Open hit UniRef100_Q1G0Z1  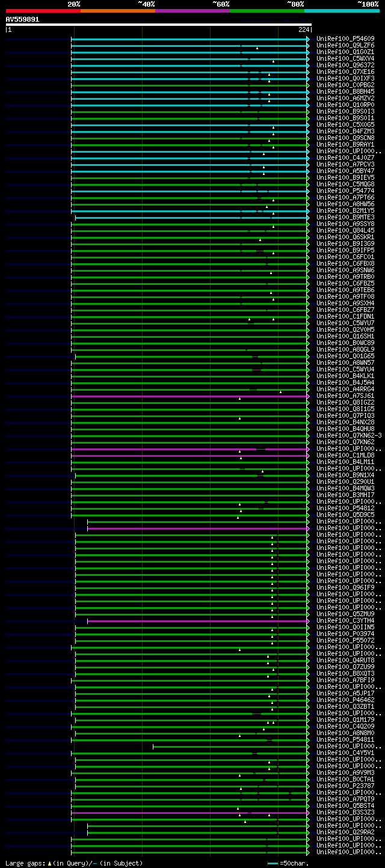(x=345, y=52)
